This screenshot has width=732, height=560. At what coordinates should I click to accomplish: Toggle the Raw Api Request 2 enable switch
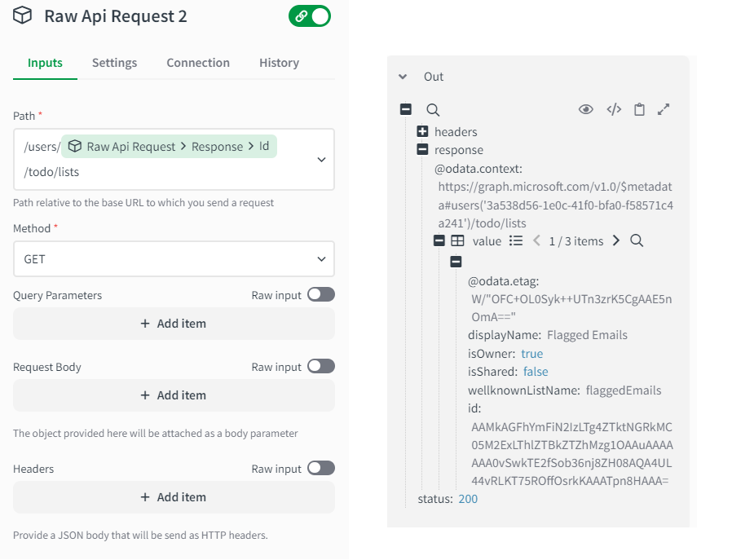[x=310, y=15]
